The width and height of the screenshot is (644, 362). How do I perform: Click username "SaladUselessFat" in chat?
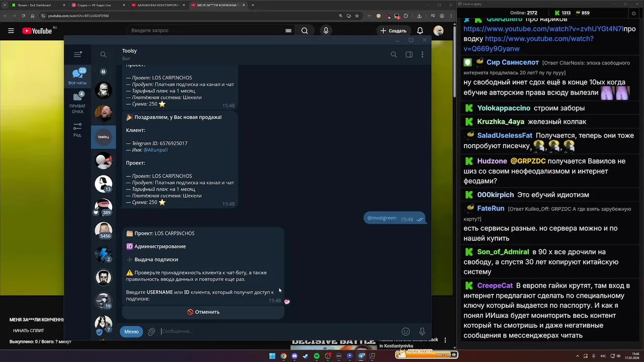click(x=505, y=136)
